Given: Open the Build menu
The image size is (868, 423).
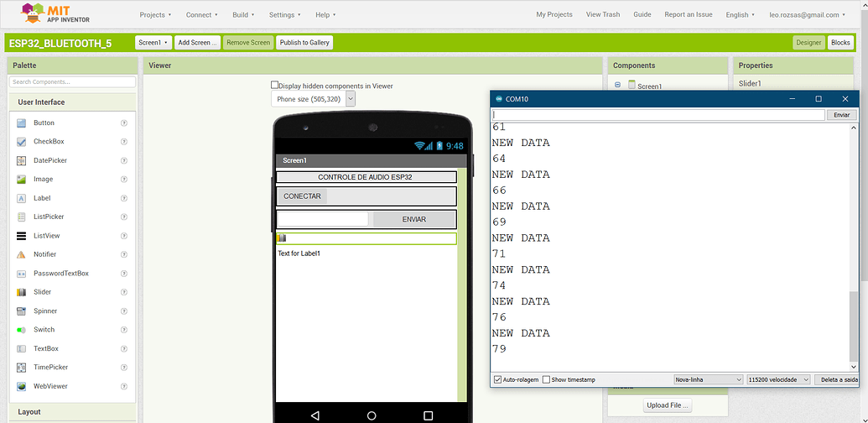Looking at the screenshot, I should (x=243, y=15).
